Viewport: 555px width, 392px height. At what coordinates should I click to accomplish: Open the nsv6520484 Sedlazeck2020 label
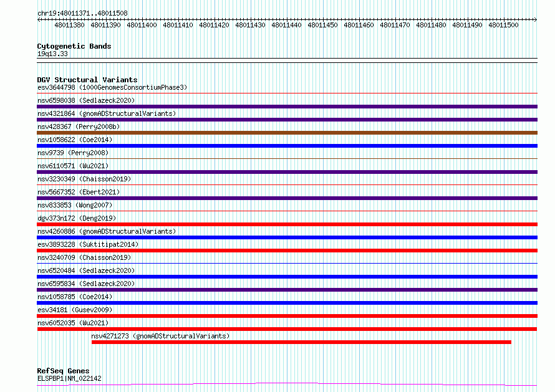click(86, 270)
